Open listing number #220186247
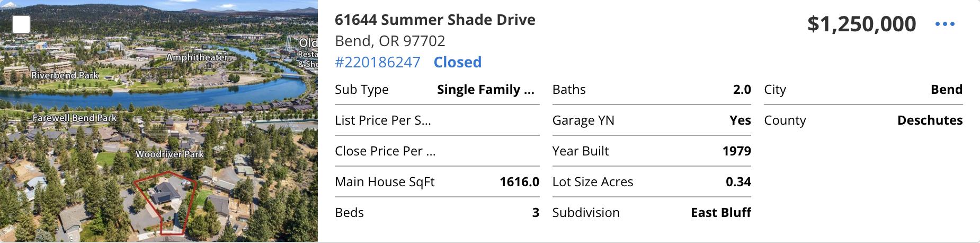980x243 pixels. 377,62
